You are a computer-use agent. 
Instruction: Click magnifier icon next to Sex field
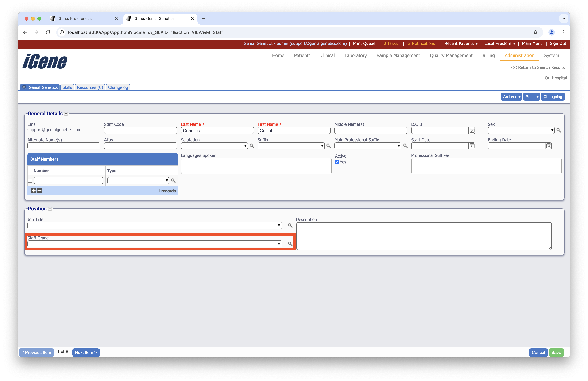tap(558, 130)
